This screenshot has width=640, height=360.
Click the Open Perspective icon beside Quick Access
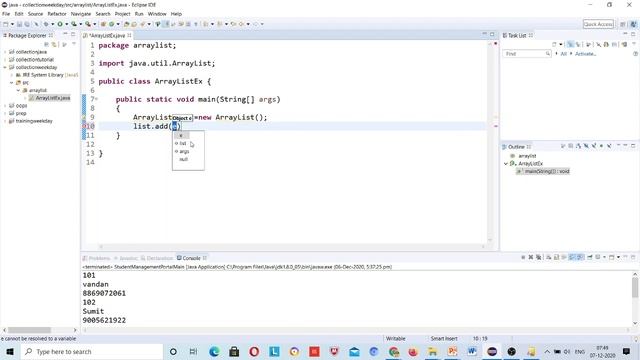[623, 24]
